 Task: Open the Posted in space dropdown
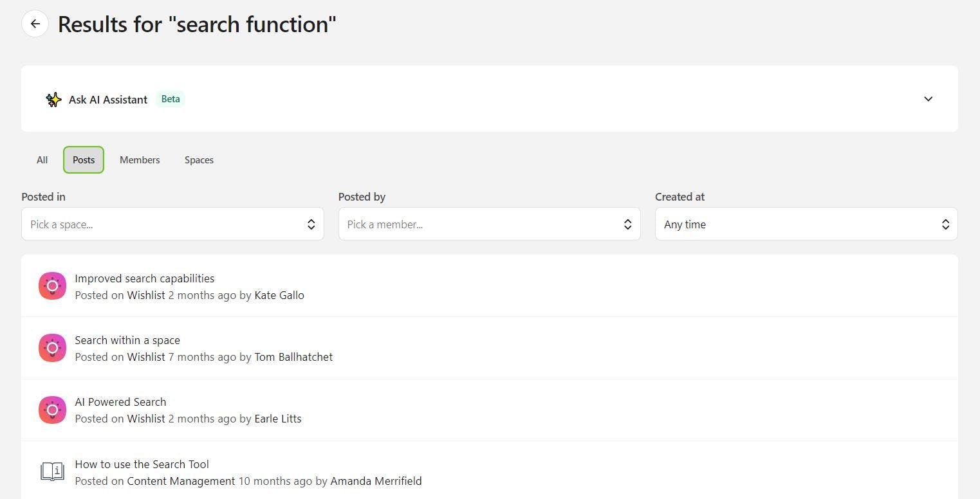tap(172, 224)
